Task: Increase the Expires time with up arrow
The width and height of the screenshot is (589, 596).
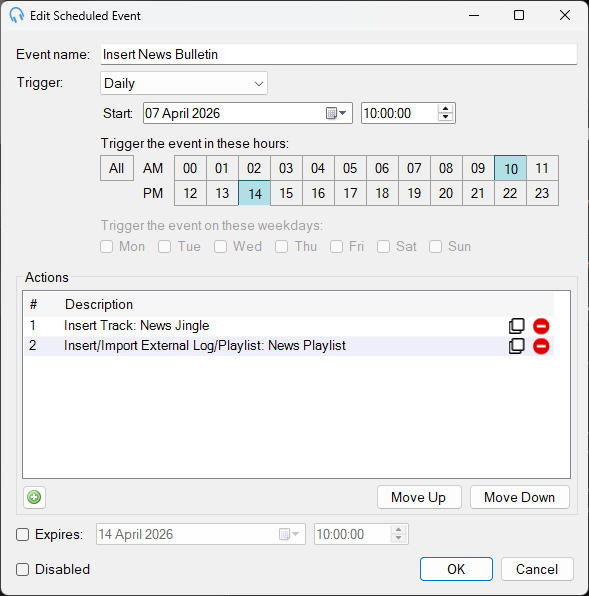Action: (398, 530)
